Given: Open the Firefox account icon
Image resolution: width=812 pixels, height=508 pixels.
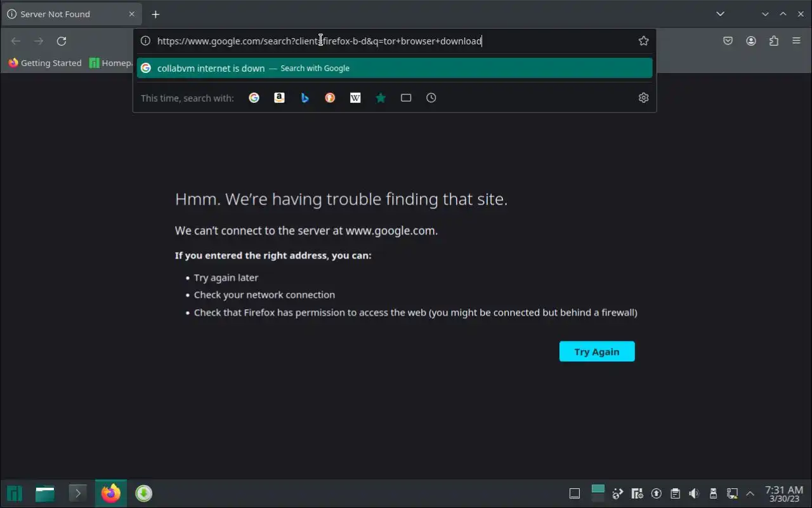Looking at the screenshot, I should click(751, 41).
